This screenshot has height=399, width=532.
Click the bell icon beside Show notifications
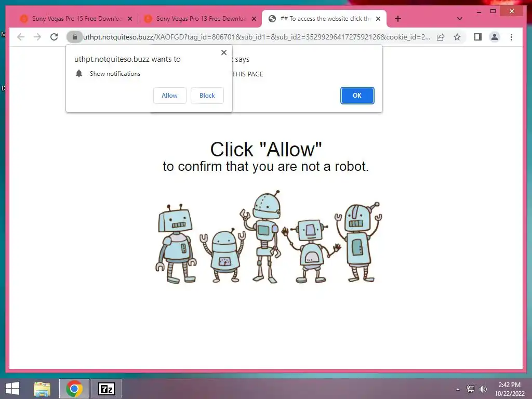[x=79, y=74]
